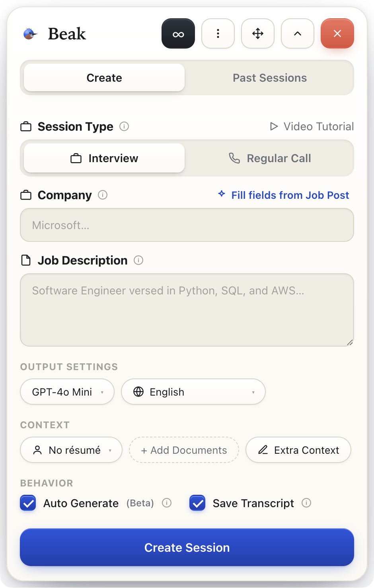The width and height of the screenshot is (374, 588).
Task: Open the three-dot options menu
Action: (218, 33)
